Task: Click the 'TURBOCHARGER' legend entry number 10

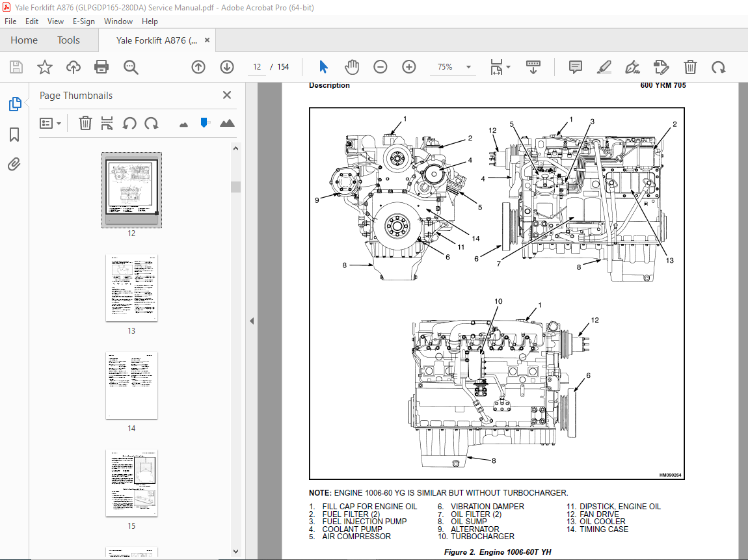Action: tap(475, 537)
